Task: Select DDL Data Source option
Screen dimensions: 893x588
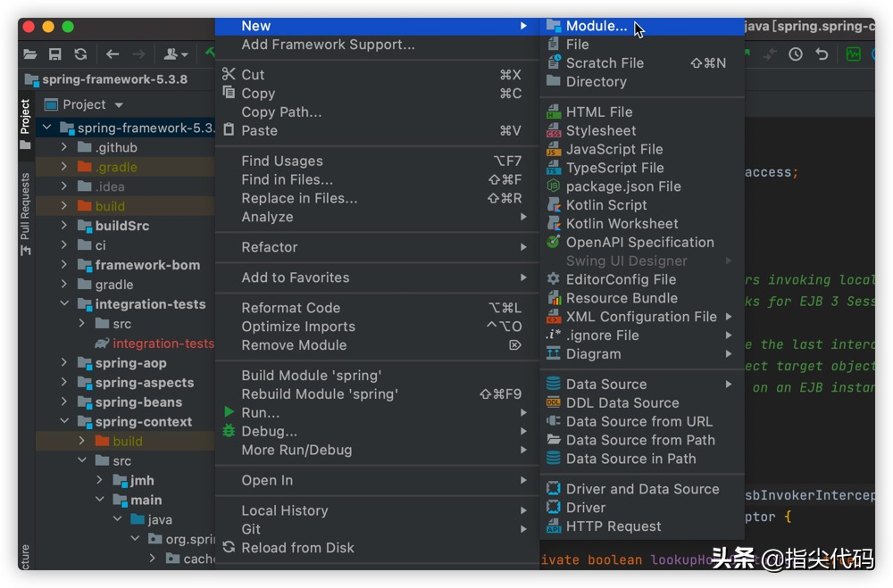Action: (x=642, y=403)
